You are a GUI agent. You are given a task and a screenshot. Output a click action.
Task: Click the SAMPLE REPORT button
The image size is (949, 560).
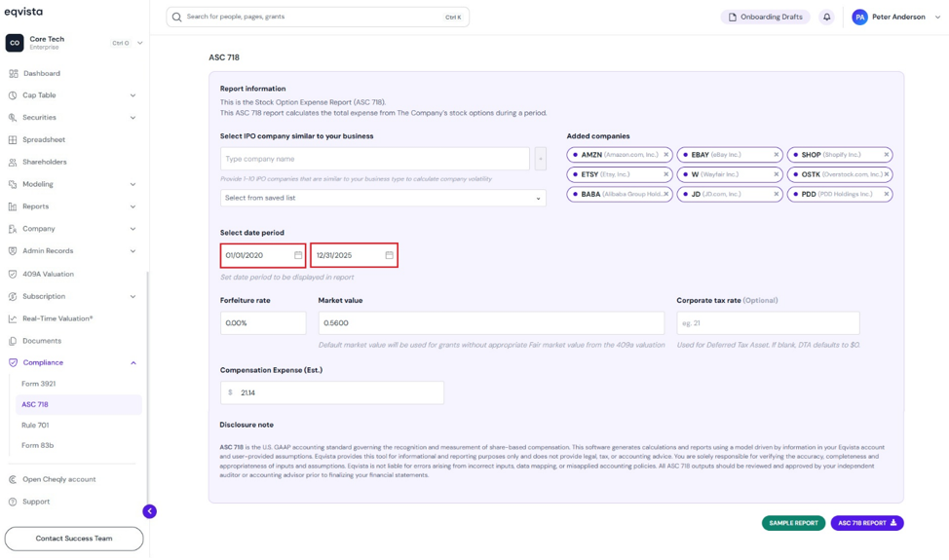click(x=793, y=523)
